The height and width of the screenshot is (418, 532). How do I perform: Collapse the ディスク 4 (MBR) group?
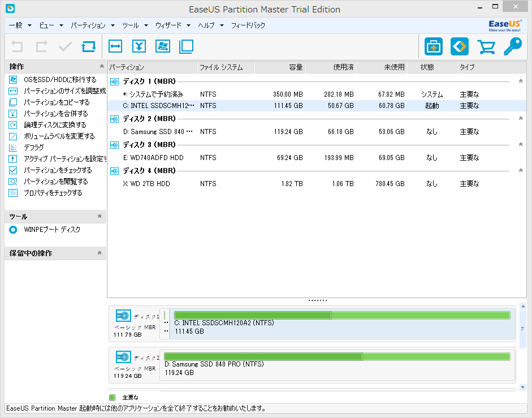pyautogui.click(x=521, y=171)
